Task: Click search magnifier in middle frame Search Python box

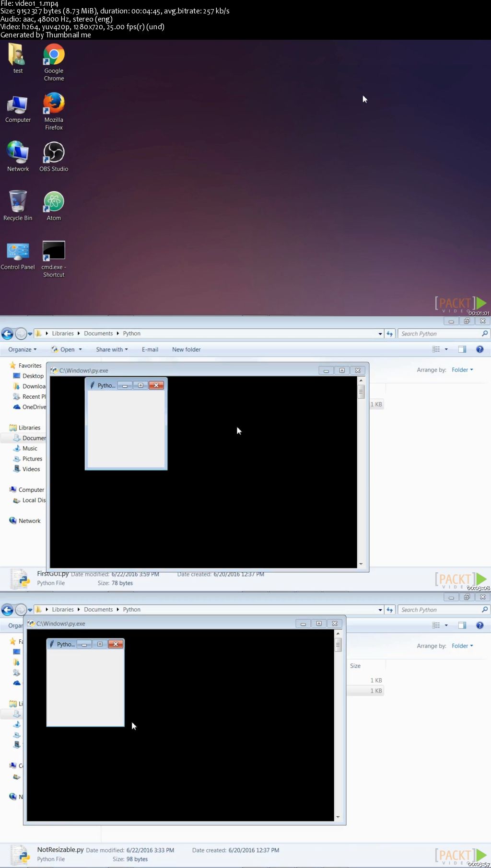Action: 484,334
